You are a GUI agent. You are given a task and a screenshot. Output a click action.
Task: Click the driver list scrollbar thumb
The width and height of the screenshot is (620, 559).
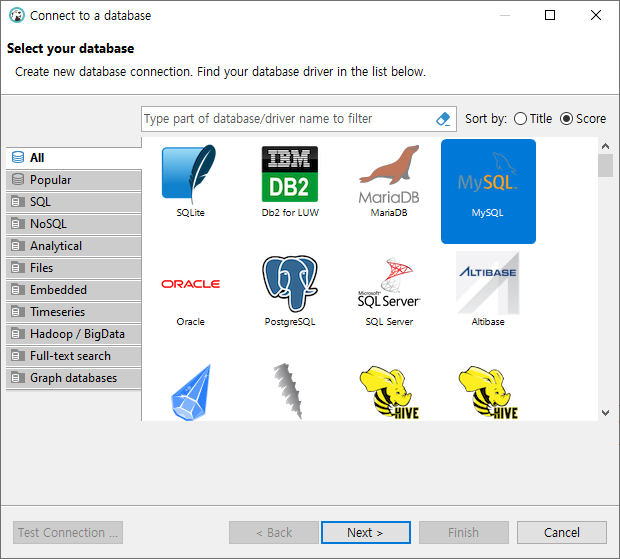coord(605,166)
